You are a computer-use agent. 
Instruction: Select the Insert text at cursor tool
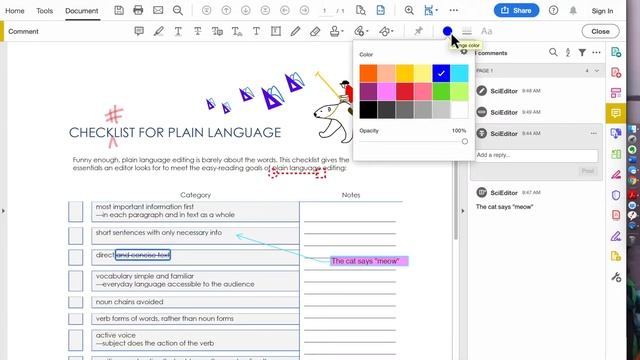pyautogui.click(x=237, y=31)
